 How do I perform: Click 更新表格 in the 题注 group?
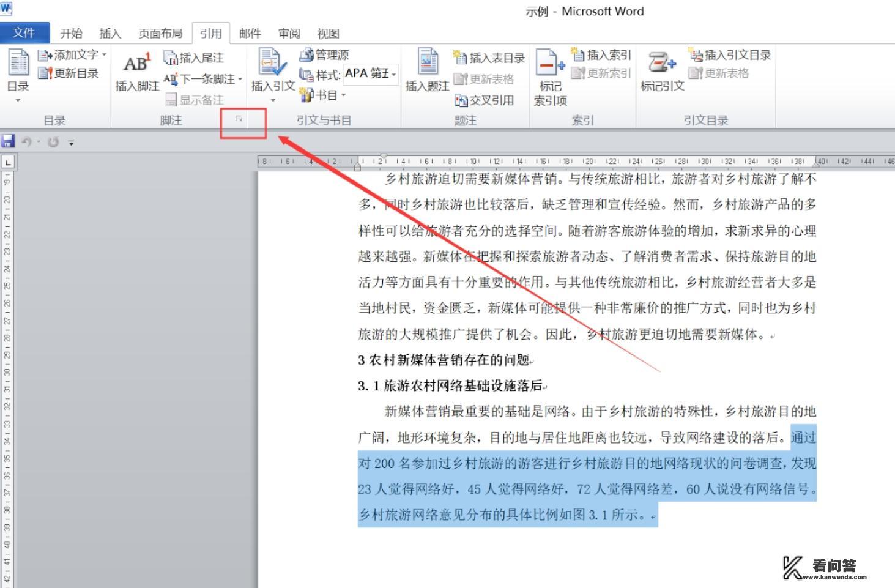(483, 79)
